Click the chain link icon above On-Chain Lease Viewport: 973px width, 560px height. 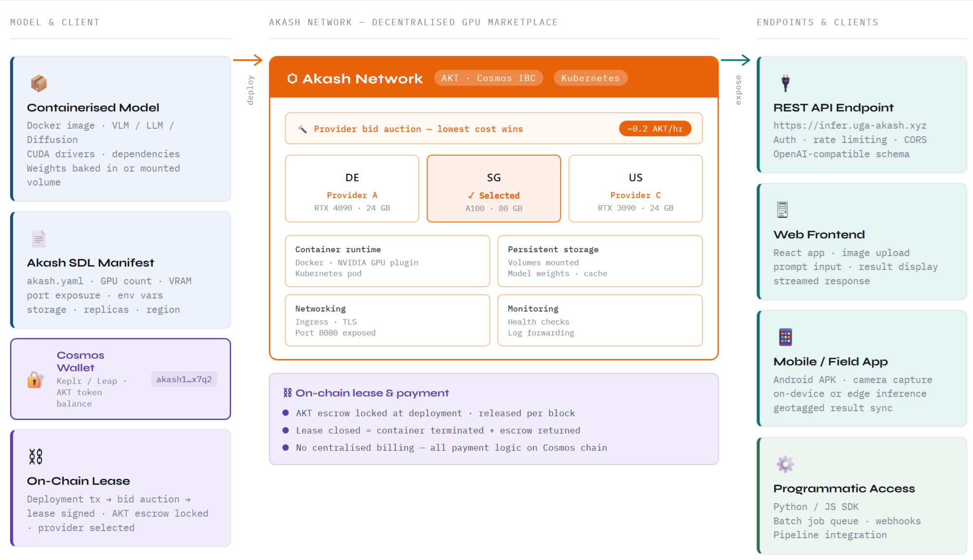(x=36, y=456)
